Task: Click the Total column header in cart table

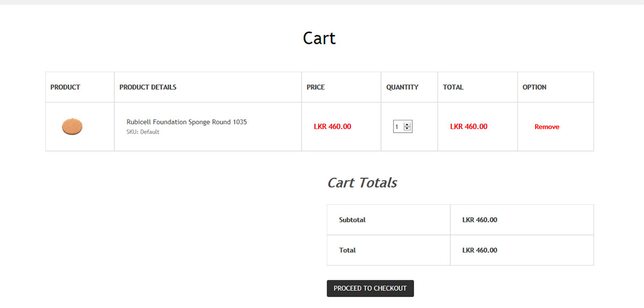Action: click(453, 87)
